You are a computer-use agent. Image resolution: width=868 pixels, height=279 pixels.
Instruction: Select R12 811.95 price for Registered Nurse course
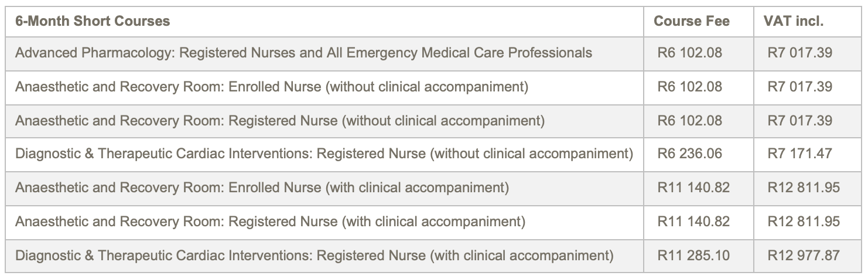click(x=804, y=222)
